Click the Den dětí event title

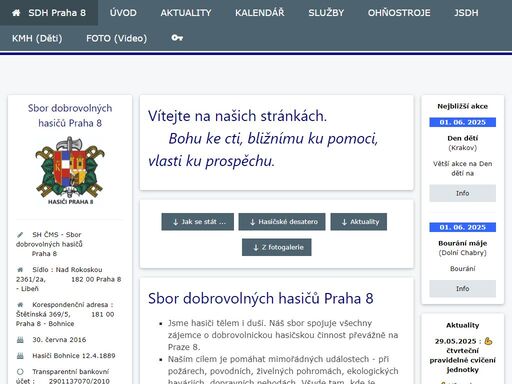click(x=463, y=138)
